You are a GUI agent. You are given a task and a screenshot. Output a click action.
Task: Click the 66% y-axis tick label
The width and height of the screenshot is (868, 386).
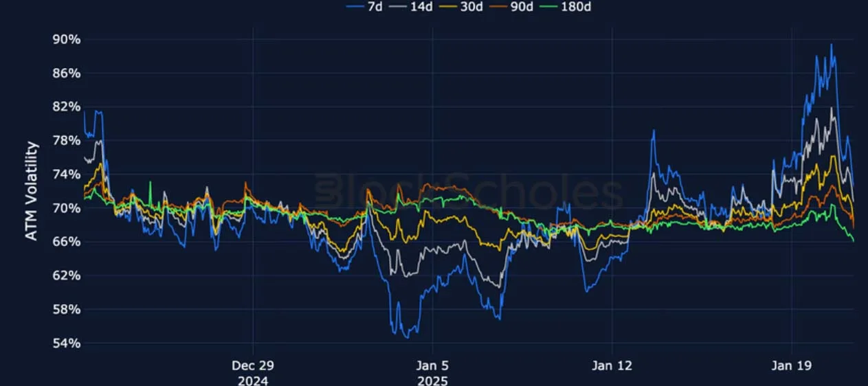67,242
